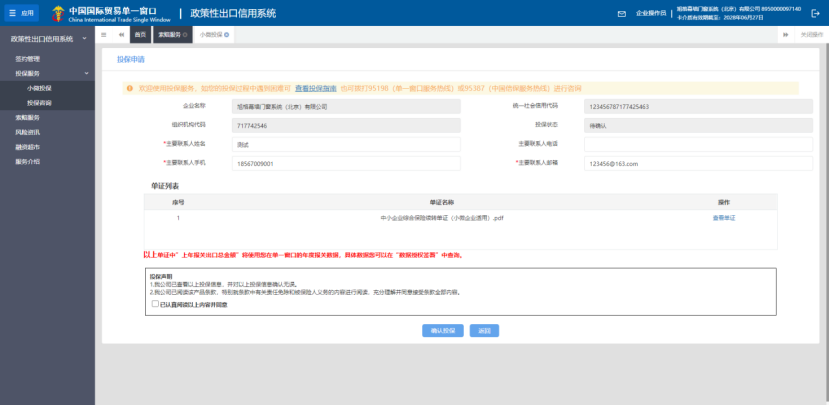Click the 企业操作员 link in the header
This screenshot has height=405, width=830.
tap(651, 14)
